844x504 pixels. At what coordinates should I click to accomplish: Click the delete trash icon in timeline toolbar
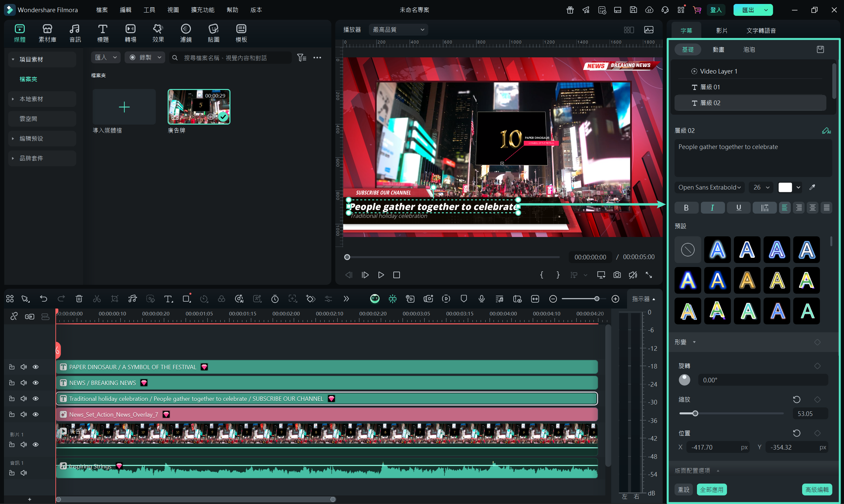pos(79,299)
